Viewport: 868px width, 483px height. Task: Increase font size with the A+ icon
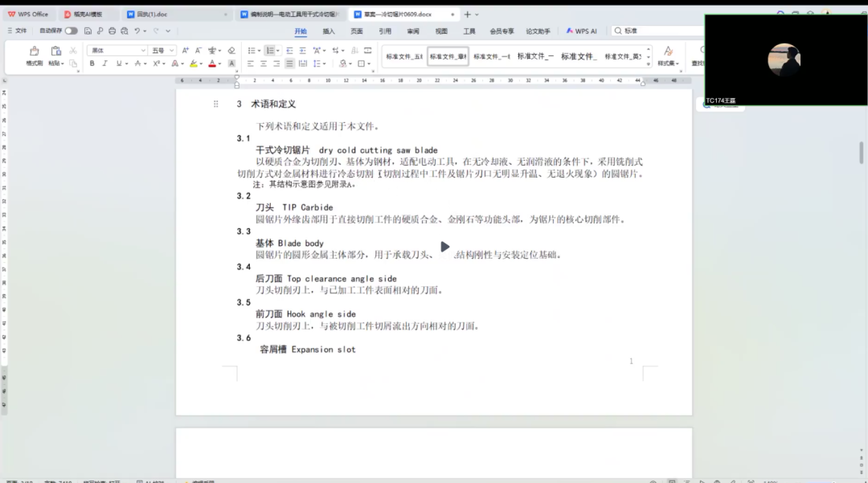pyautogui.click(x=186, y=51)
